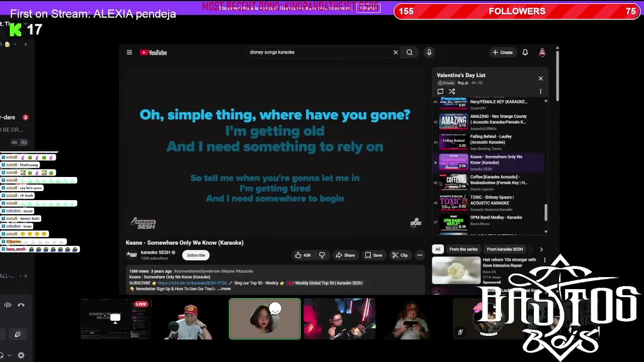Viewport: 644px width, 362px height.
Task: Open settings gear in left panel
Action: (21, 355)
